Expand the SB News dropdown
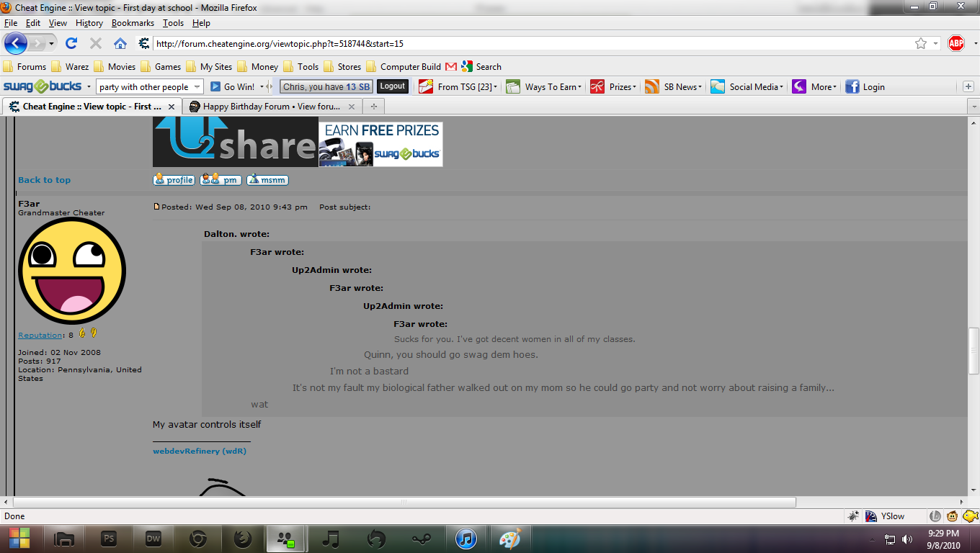Viewport: 980px width, 553px height. coord(700,87)
